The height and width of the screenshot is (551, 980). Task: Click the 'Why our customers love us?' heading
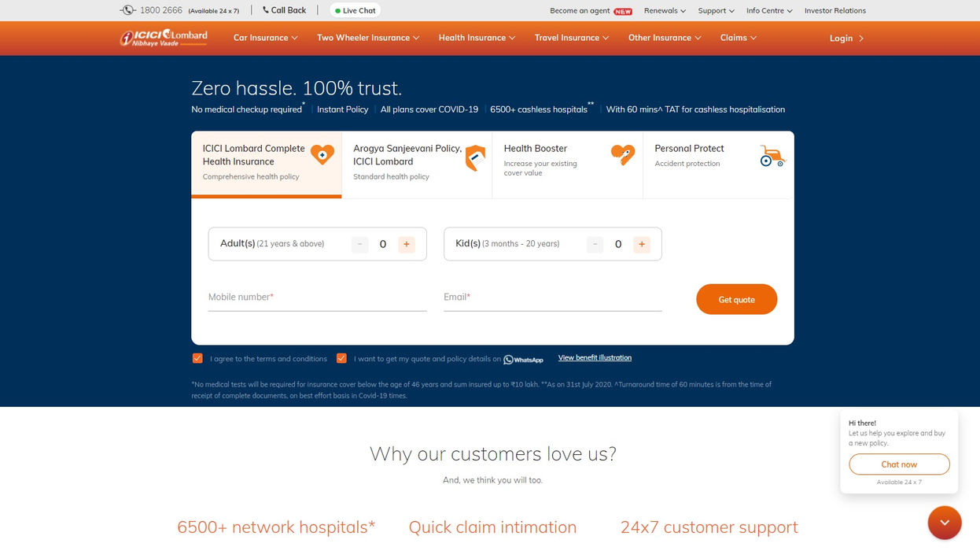[493, 454]
